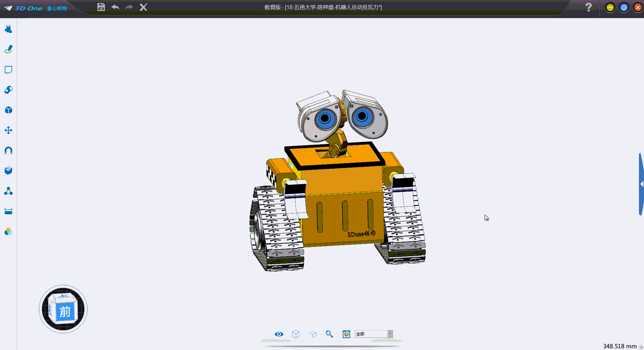Choose the feature modeling tool
The width and height of the screenshot is (644, 350).
[8, 90]
